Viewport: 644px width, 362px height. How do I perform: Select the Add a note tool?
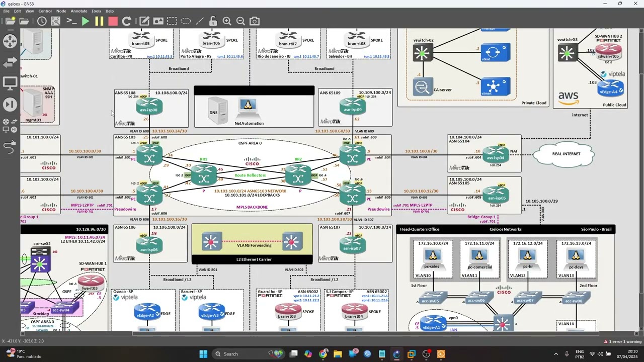tap(144, 21)
